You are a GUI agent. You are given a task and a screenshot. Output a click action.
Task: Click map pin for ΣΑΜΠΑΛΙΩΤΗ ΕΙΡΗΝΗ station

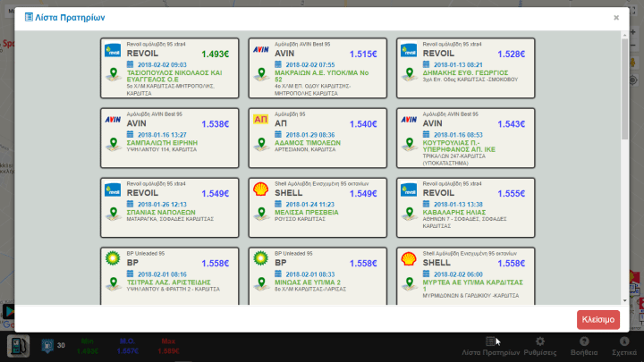(x=114, y=144)
